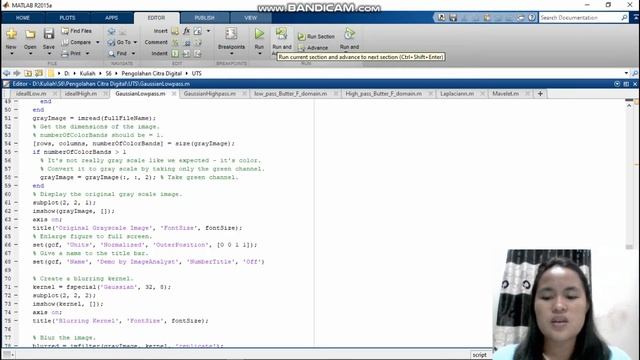Click the Insert section icon
The height and width of the screenshot is (360, 640).
click(x=175, y=31)
